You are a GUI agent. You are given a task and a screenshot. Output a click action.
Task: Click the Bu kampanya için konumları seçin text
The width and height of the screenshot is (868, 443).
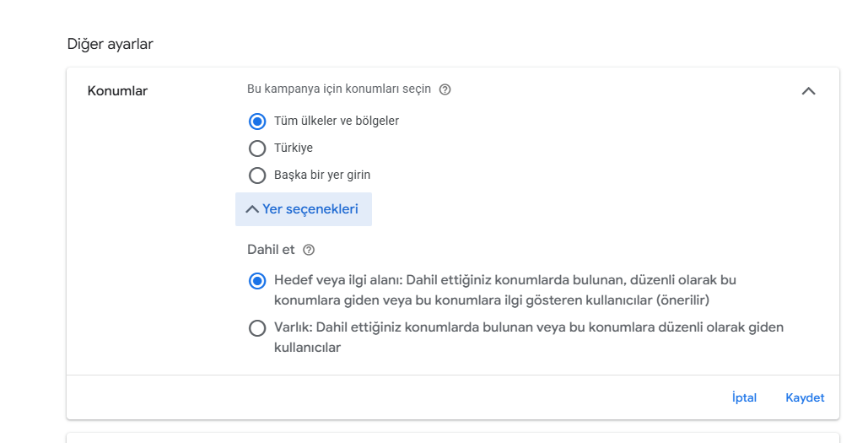339,89
